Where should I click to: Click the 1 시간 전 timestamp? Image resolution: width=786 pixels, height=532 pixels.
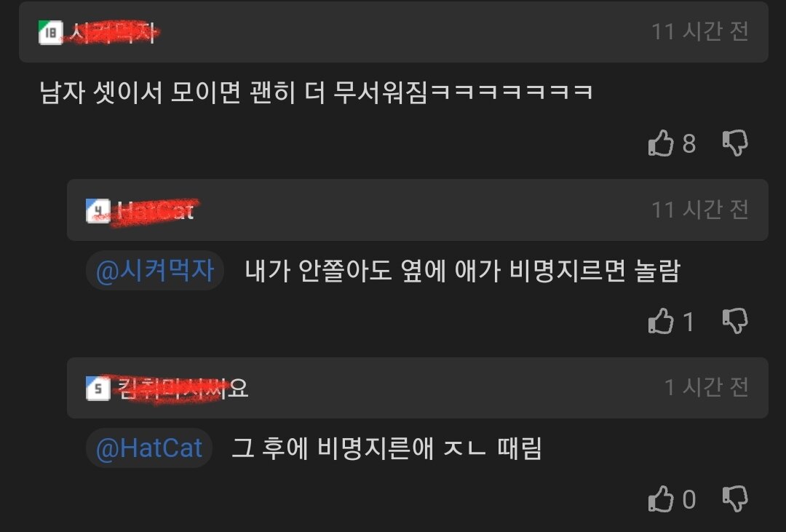[706, 387]
